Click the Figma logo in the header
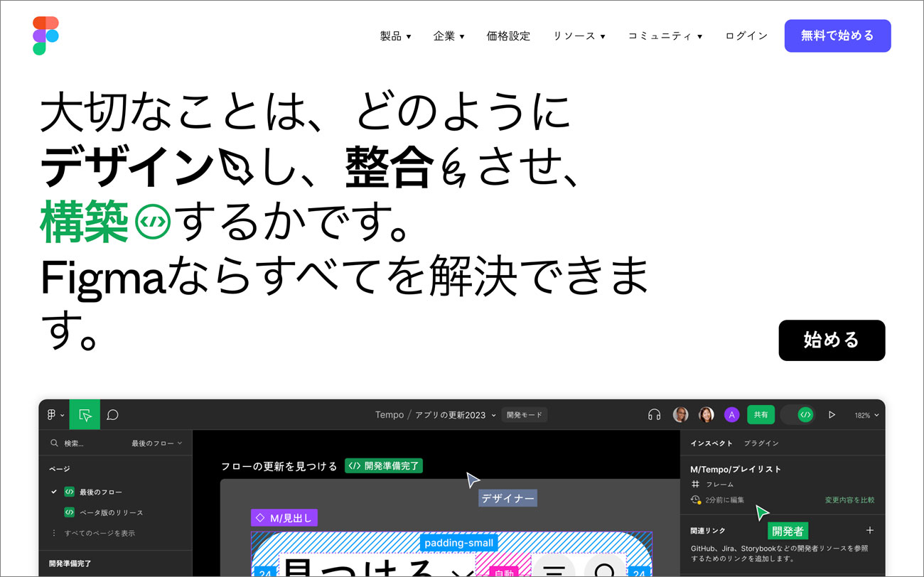924x577 pixels. tap(45, 36)
